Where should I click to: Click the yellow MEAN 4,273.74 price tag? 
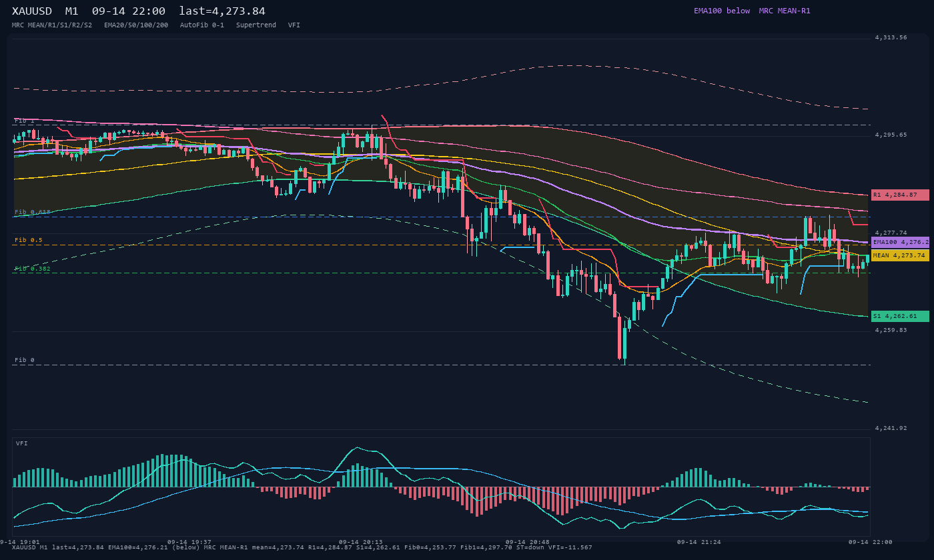tap(900, 255)
